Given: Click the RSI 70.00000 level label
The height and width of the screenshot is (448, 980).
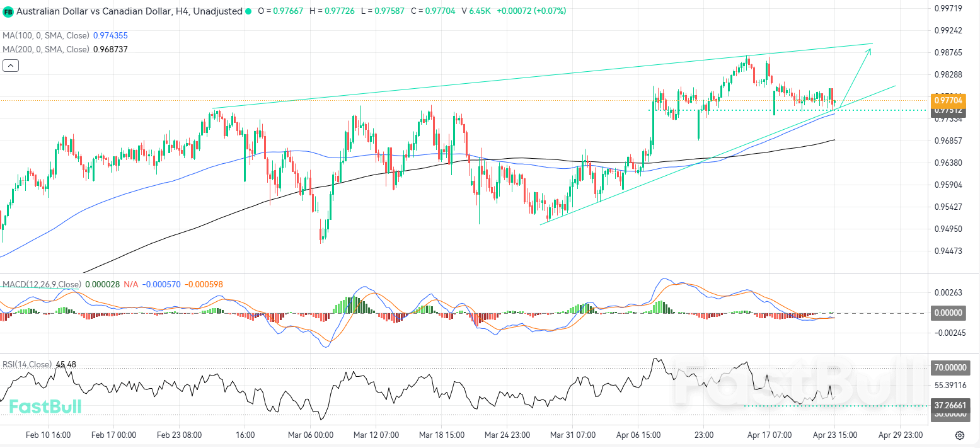Looking at the screenshot, I should click(x=950, y=367).
